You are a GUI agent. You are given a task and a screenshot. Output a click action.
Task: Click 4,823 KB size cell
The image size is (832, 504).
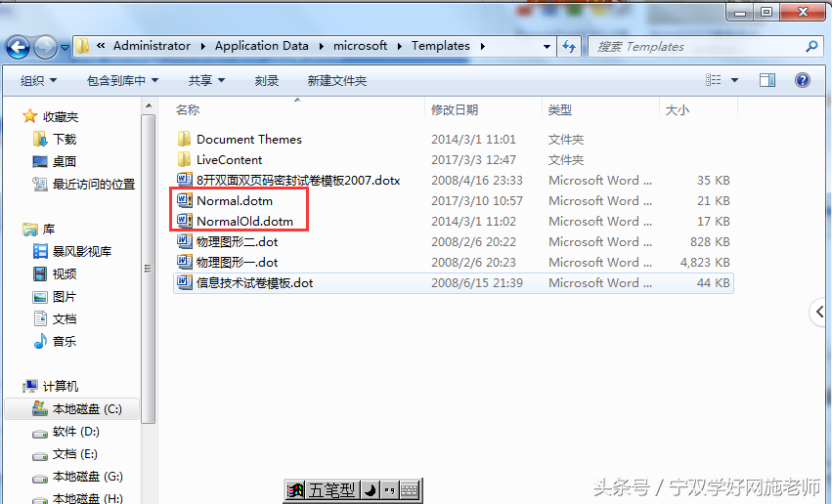[x=705, y=263]
